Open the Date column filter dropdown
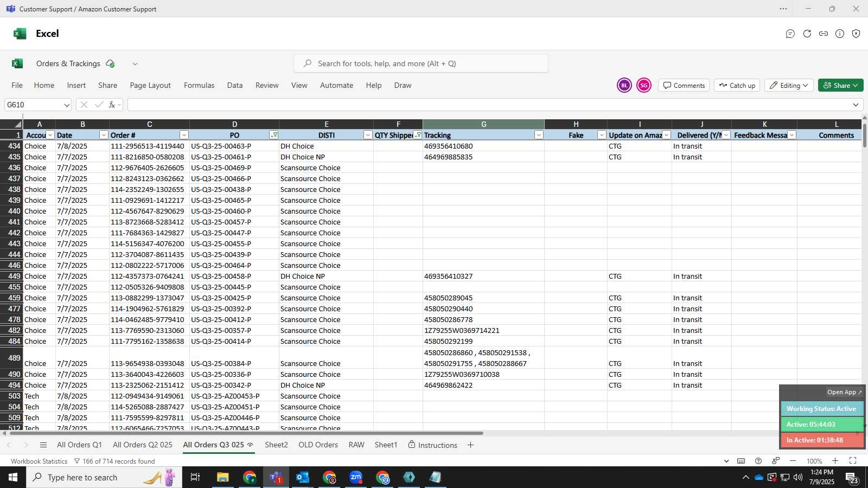 104,135
